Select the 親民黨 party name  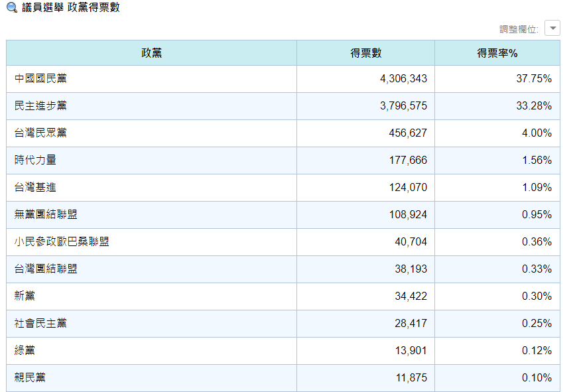tap(30, 377)
